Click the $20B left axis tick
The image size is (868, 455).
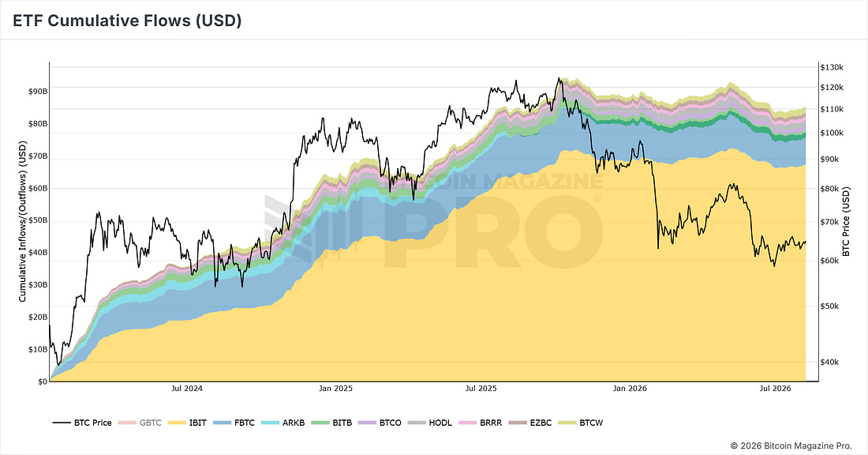[x=38, y=317]
